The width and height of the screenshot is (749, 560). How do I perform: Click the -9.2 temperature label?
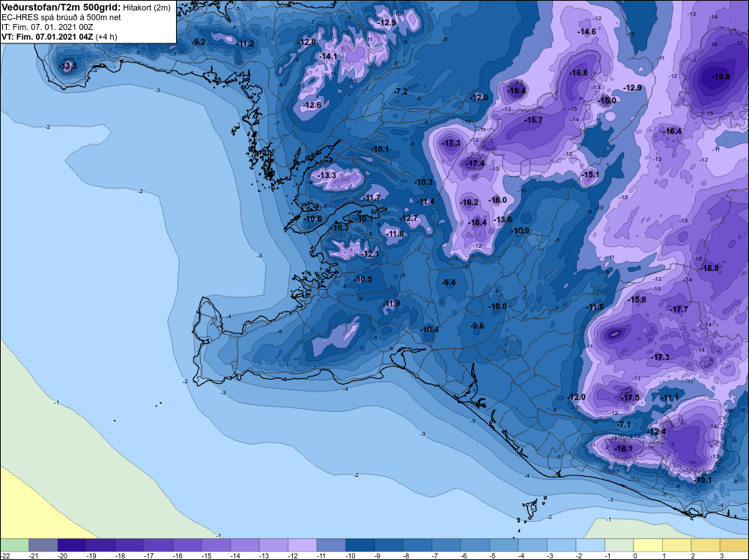tap(198, 42)
